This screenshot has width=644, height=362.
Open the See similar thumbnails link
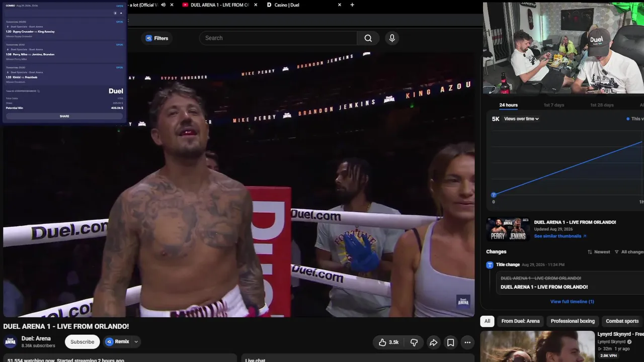560,236
